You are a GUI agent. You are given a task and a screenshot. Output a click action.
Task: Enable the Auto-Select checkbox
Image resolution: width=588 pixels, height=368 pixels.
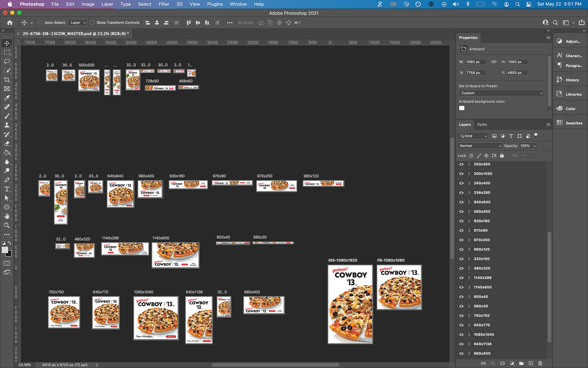pyautogui.click(x=40, y=23)
